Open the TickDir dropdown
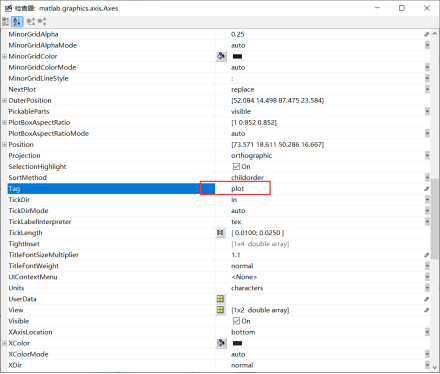 coord(427,200)
